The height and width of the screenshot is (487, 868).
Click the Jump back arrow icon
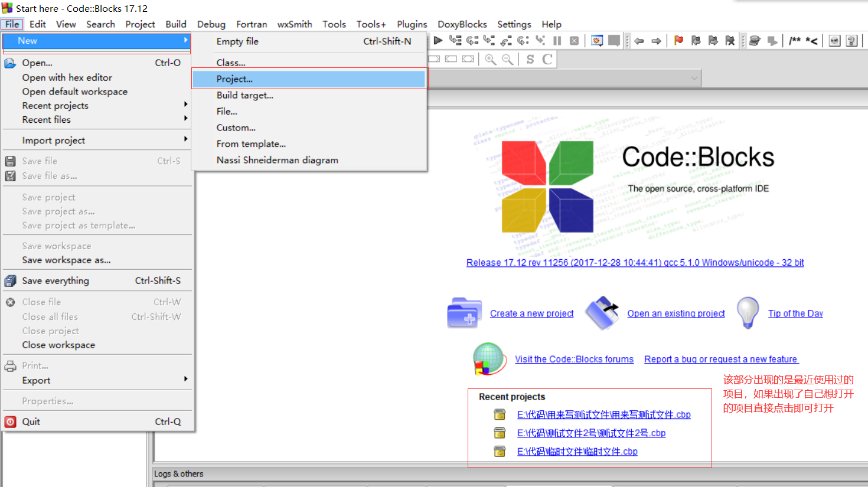tap(639, 41)
